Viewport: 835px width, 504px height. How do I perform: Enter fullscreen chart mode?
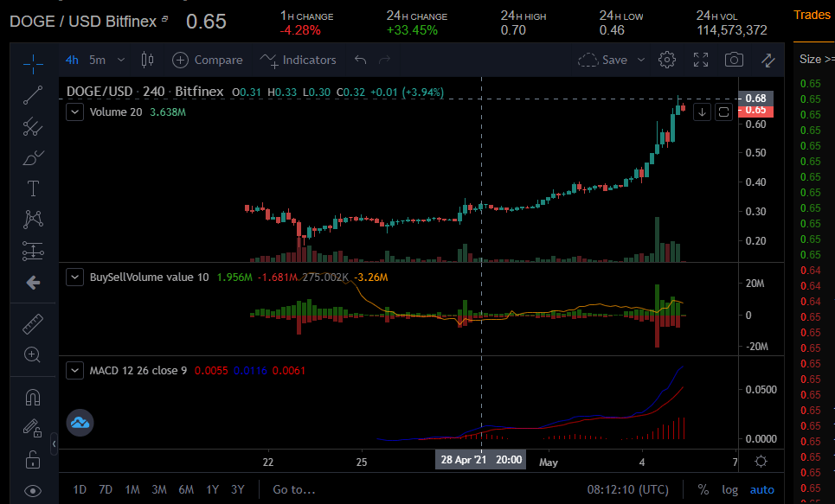point(701,60)
